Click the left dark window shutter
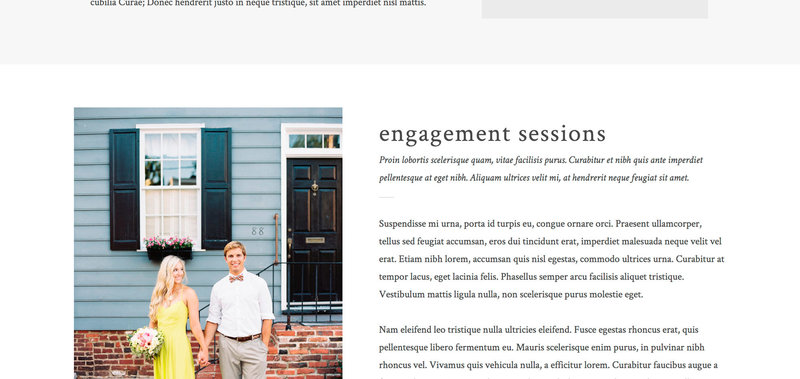 (124, 189)
